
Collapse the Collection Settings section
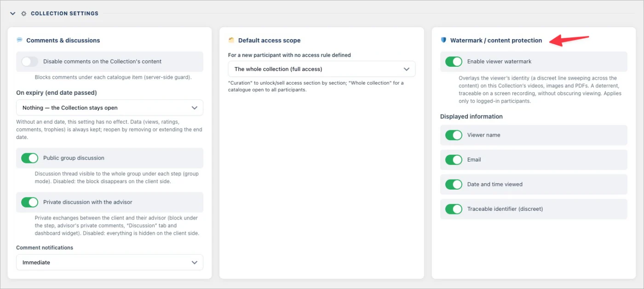point(13,14)
